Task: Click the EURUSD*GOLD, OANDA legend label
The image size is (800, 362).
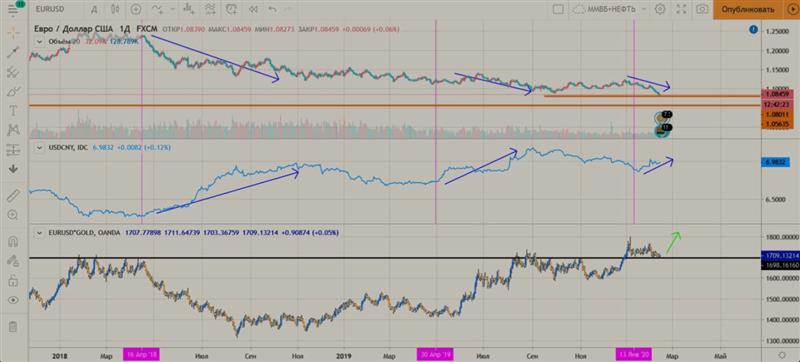Action: (84, 232)
